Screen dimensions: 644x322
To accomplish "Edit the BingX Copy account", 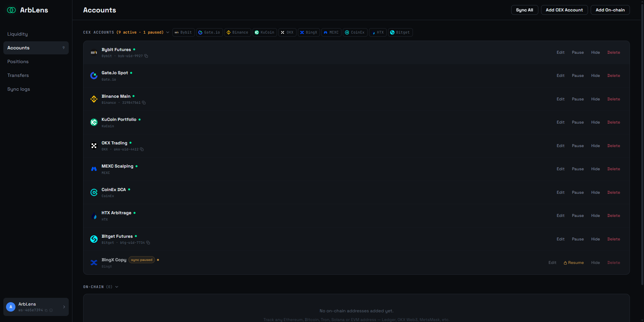I will (x=552, y=263).
